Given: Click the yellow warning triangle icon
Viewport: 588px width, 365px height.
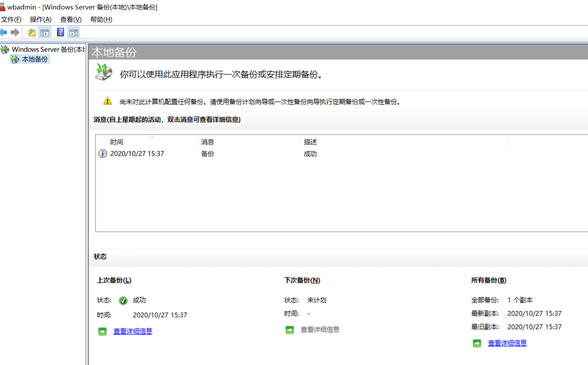Looking at the screenshot, I should pyautogui.click(x=108, y=101).
